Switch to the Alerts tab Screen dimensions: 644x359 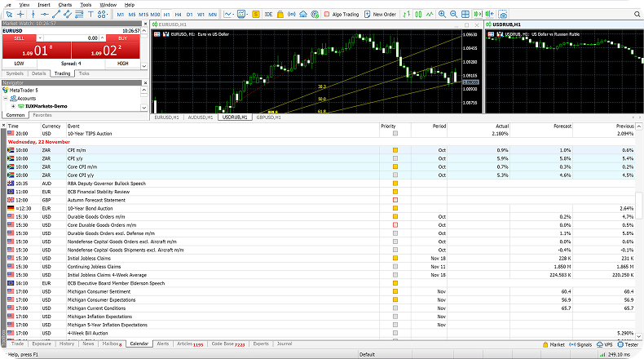[x=163, y=344]
